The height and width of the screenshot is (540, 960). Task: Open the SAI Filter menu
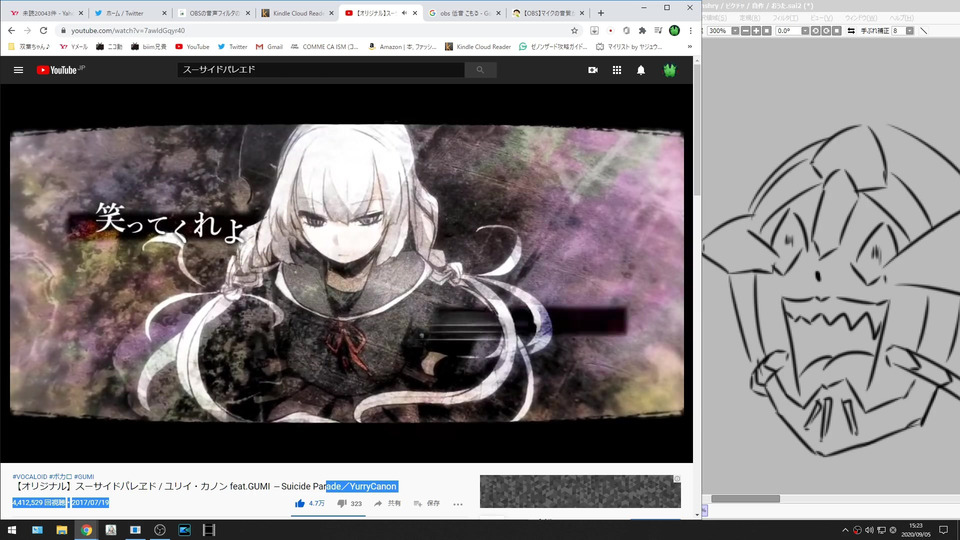(x=784, y=18)
